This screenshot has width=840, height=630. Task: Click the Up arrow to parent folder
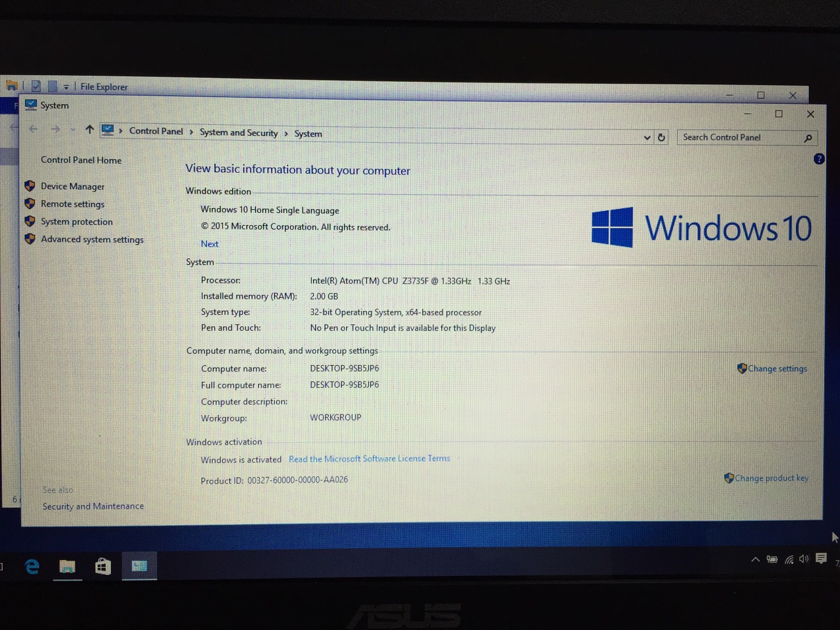coord(89,130)
